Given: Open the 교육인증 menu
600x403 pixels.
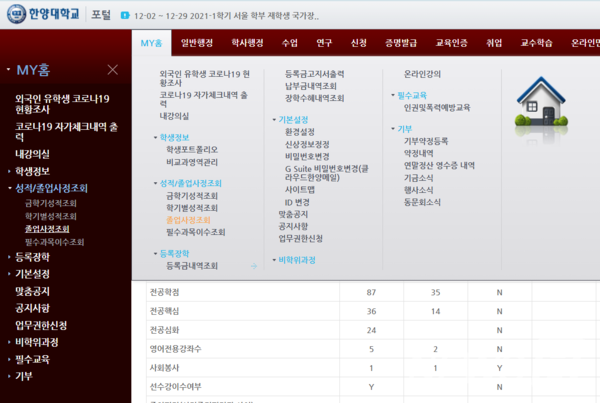Looking at the screenshot, I should (452, 43).
